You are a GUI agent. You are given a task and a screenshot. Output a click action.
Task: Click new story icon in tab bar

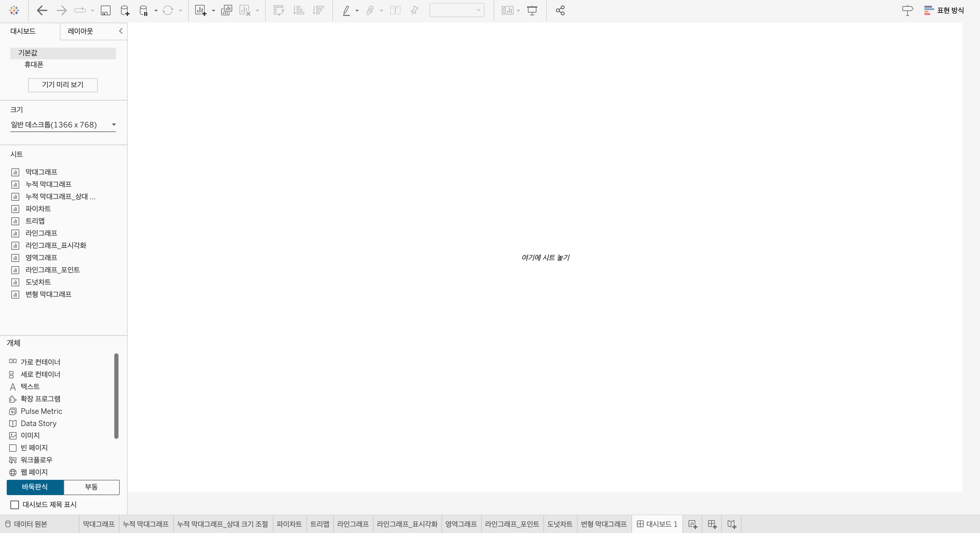click(731, 524)
